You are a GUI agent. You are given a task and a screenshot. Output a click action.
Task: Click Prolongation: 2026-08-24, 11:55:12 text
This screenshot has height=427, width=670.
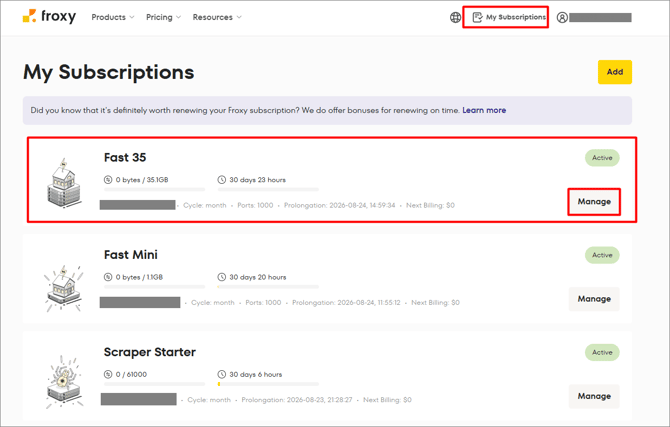click(346, 303)
